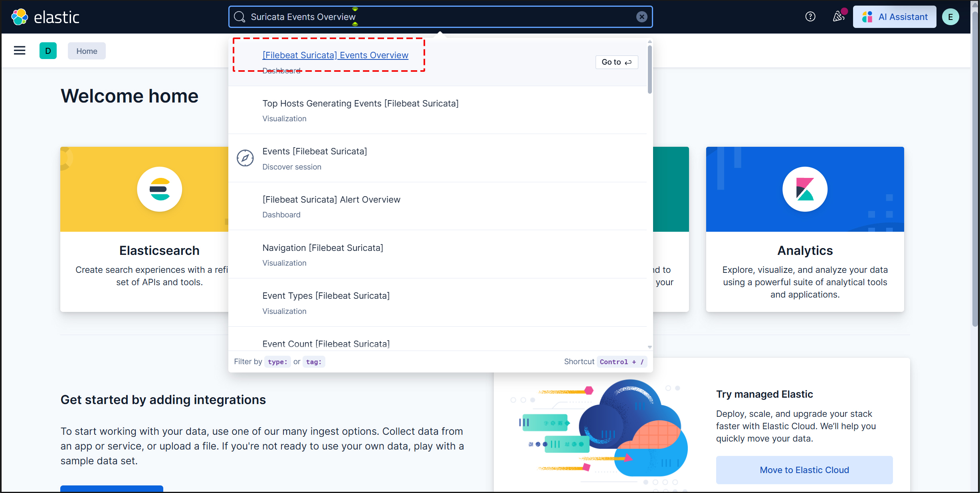Open the AI Assistant
Screen dimensions: 980x493
(894, 17)
